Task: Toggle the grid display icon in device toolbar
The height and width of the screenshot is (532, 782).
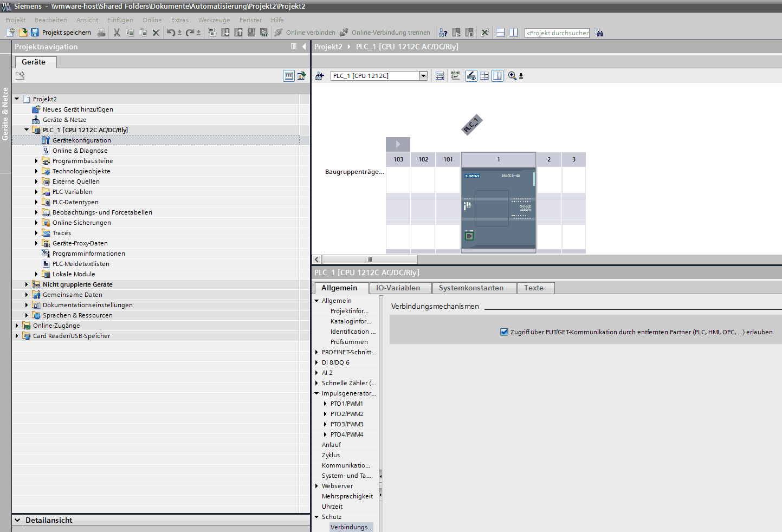Action: [x=484, y=76]
